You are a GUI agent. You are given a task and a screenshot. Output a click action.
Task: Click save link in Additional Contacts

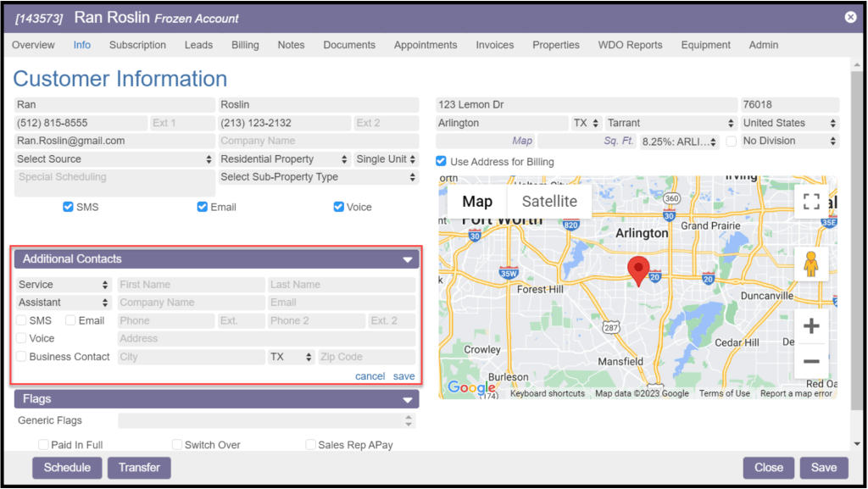(x=404, y=376)
